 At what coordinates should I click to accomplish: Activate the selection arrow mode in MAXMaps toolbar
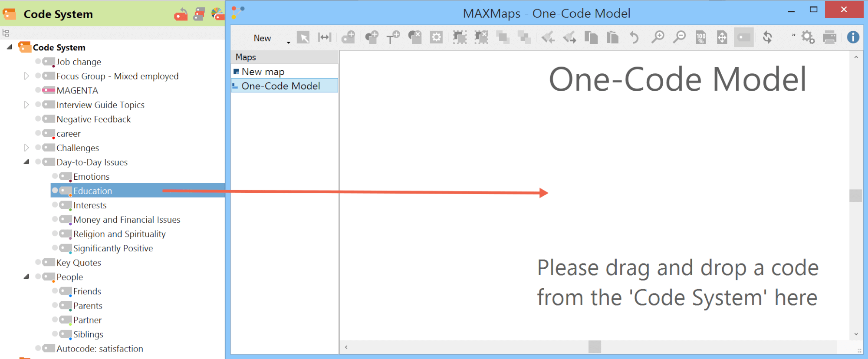(303, 38)
